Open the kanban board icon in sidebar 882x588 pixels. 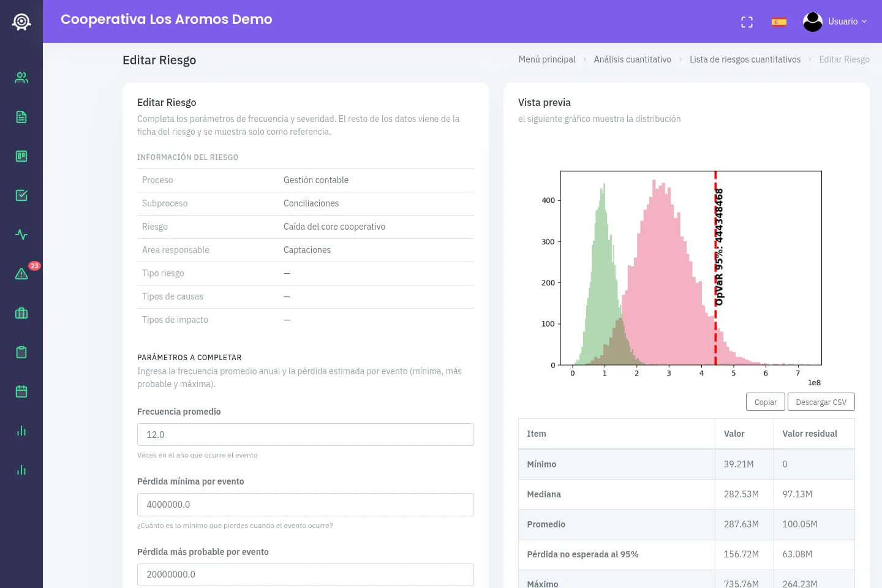coord(21,156)
